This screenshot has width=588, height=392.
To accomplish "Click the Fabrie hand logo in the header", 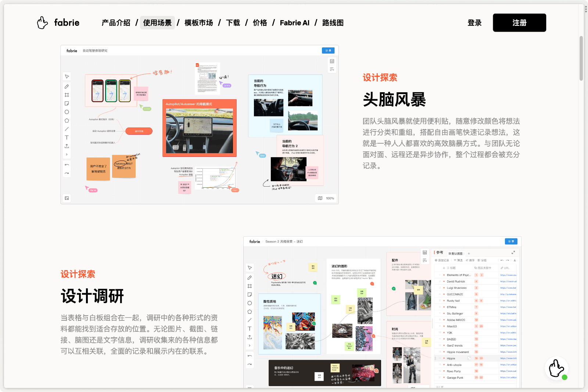I will coord(43,23).
